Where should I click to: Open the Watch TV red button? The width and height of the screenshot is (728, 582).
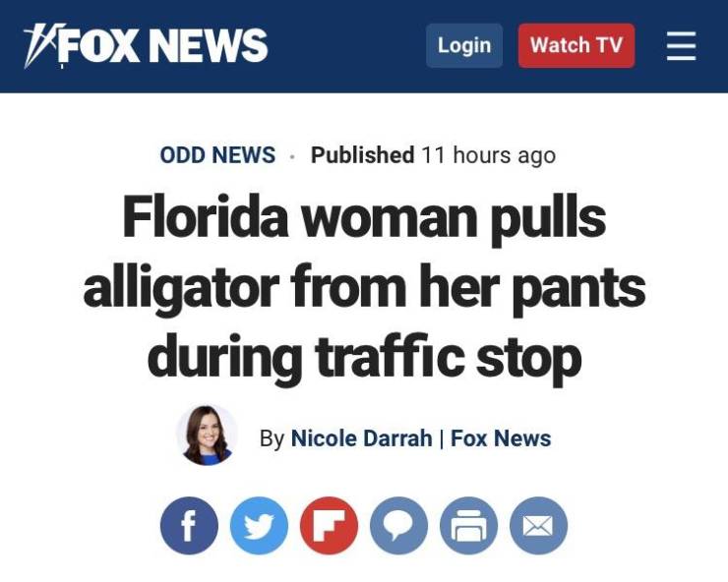coord(576,45)
